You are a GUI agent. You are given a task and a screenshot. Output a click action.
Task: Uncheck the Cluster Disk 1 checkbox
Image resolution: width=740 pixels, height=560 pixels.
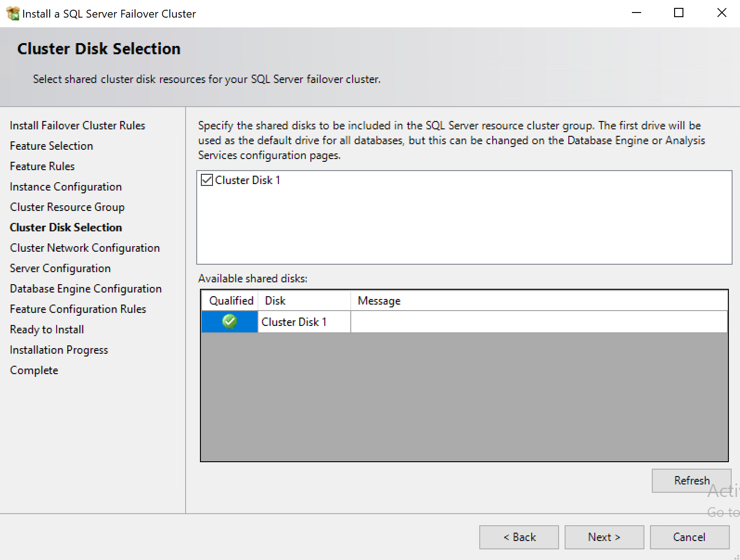(207, 180)
